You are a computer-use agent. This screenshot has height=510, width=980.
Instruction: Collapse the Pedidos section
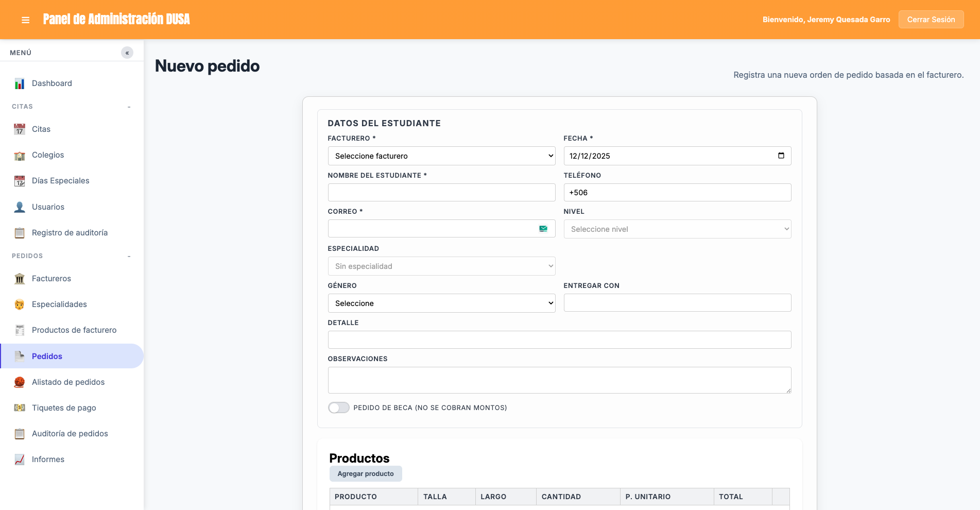[129, 256]
